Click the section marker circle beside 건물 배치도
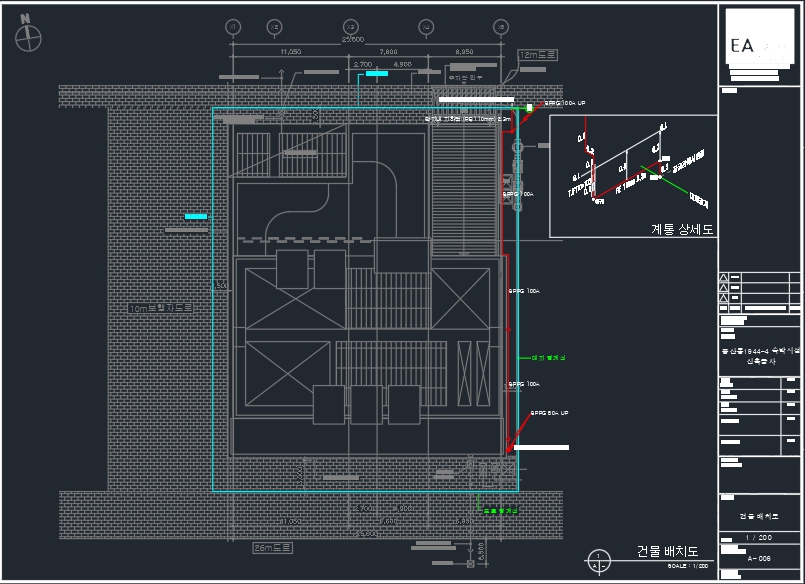This screenshot has height=584, width=805. tap(599, 560)
